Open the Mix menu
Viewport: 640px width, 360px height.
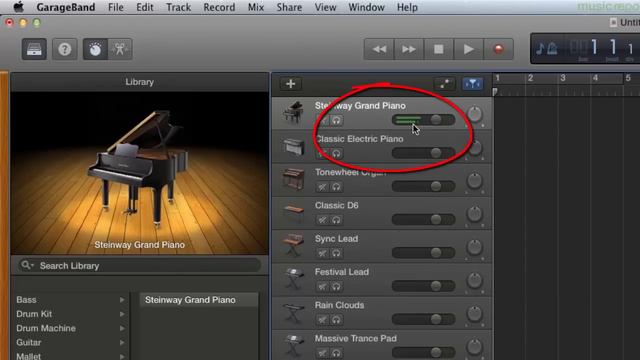[x=256, y=7]
